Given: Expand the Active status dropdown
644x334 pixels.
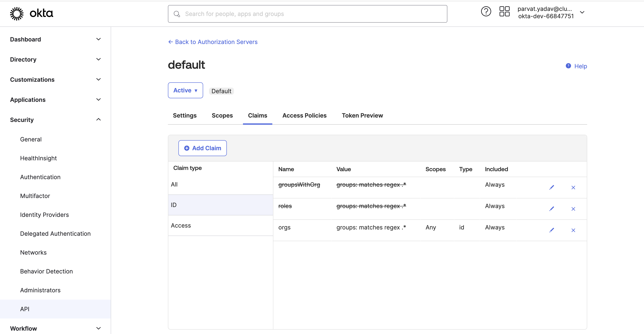Looking at the screenshot, I should point(185,90).
